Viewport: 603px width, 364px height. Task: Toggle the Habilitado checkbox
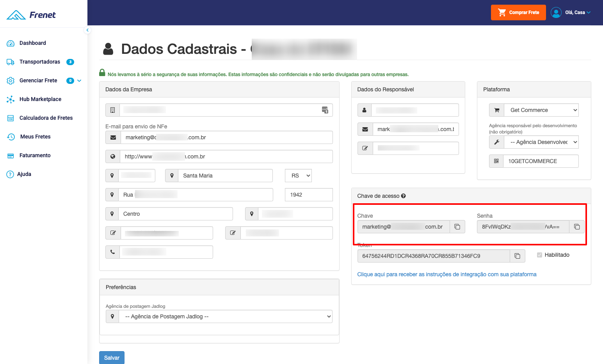pyautogui.click(x=539, y=255)
